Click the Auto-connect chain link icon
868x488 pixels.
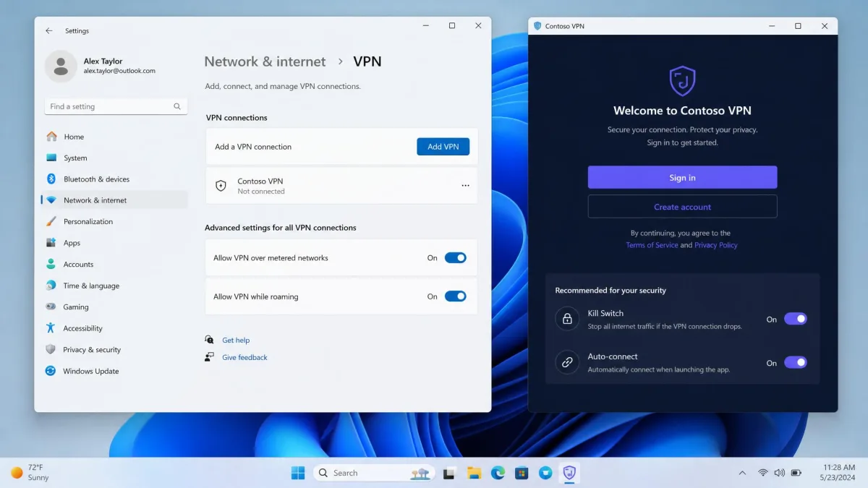tap(567, 362)
